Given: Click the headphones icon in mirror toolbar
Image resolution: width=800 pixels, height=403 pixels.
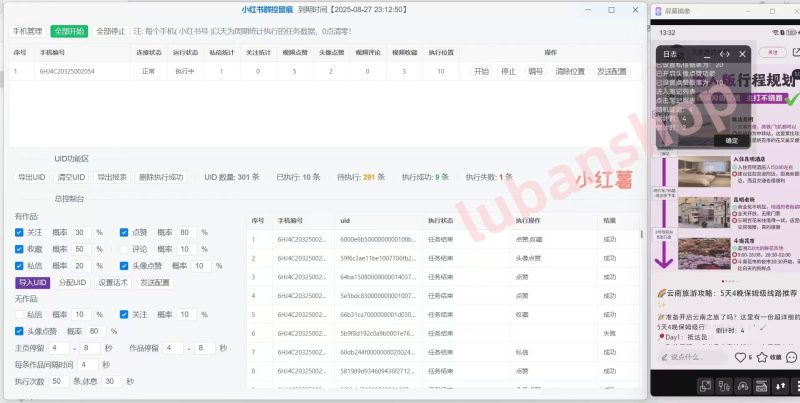Looking at the screenshot, I should (x=743, y=386).
